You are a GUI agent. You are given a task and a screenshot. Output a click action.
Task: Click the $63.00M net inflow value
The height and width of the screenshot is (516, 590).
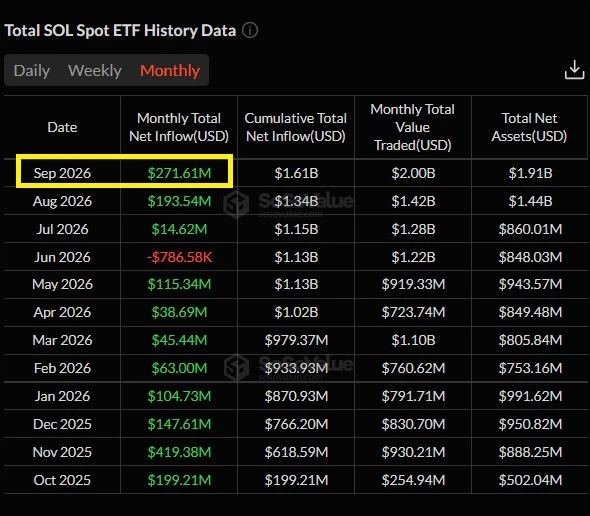pos(179,368)
